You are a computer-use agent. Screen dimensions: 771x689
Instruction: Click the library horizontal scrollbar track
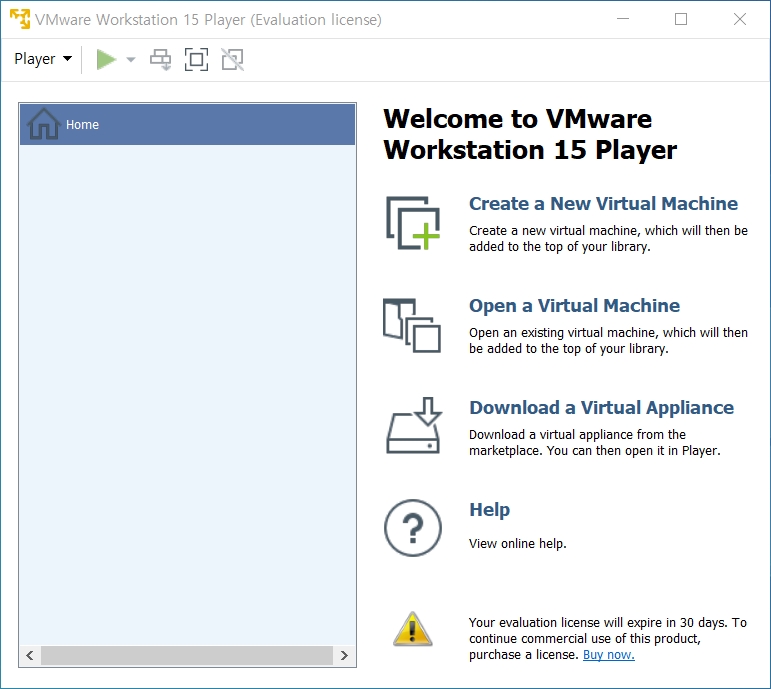coord(187,656)
